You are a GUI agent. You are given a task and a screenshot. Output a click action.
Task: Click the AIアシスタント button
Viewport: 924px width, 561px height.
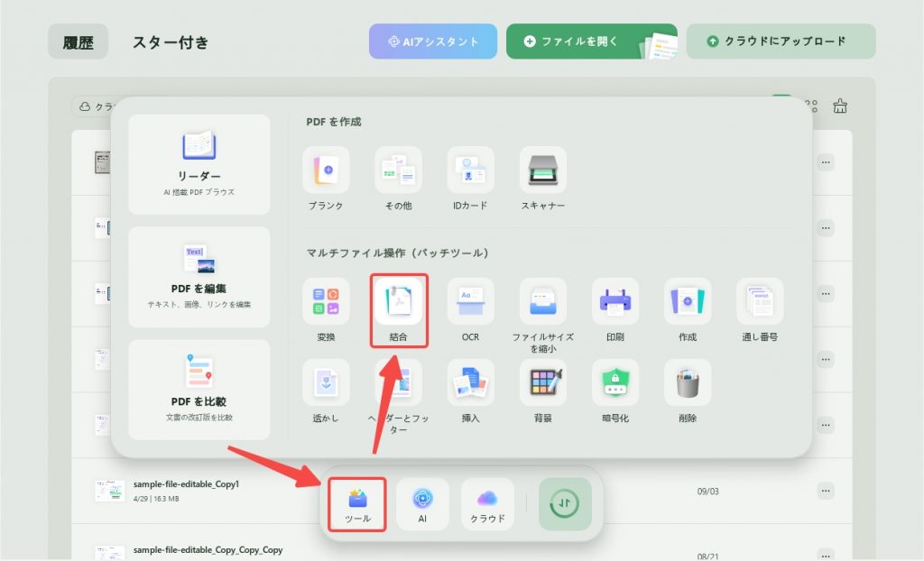[x=433, y=41]
